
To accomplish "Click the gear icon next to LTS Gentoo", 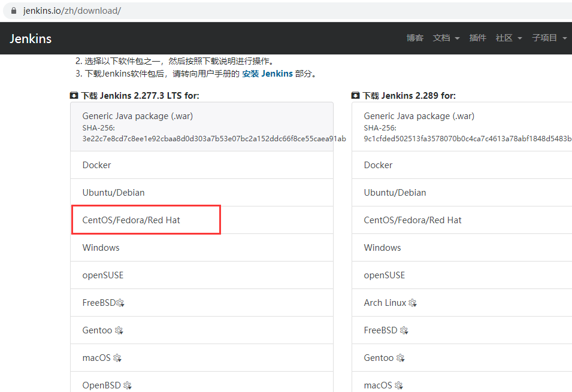I will click(119, 330).
